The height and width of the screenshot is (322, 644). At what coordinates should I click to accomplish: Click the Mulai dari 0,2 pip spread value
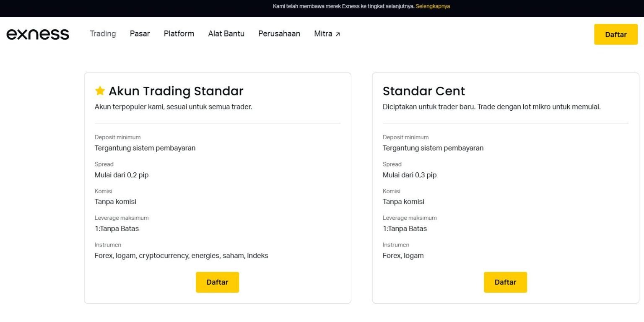122,175
